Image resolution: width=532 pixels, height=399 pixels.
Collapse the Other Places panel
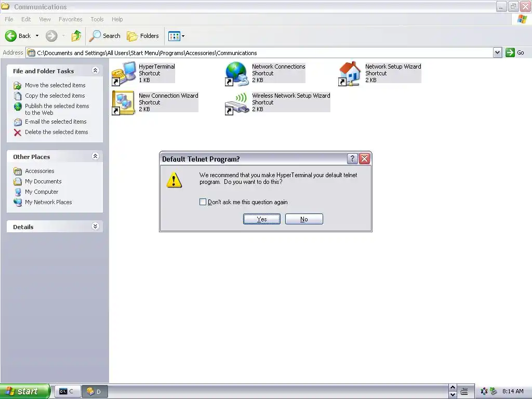tap(96, 156)
